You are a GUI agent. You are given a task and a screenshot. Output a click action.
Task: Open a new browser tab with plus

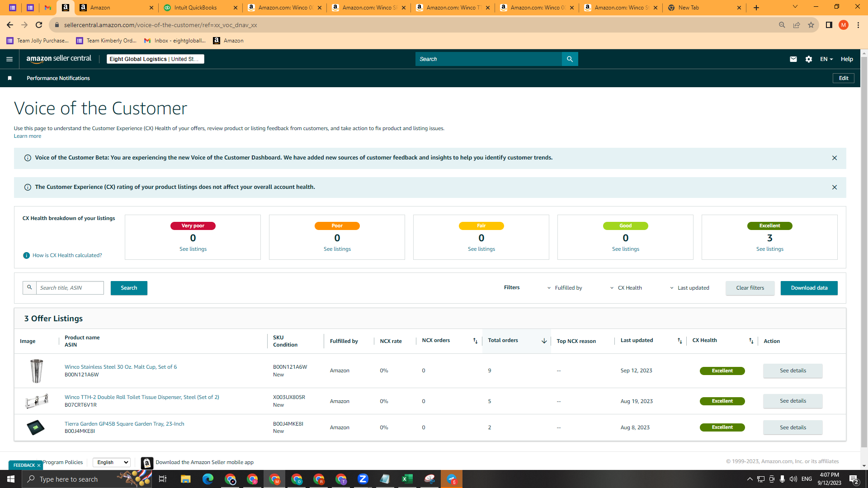point(756,8)
